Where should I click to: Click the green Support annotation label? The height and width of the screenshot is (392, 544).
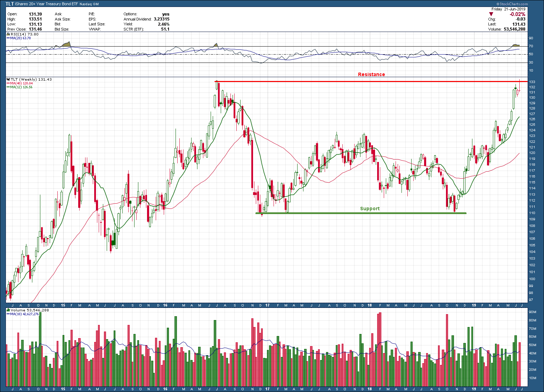(x=370, y=209)
